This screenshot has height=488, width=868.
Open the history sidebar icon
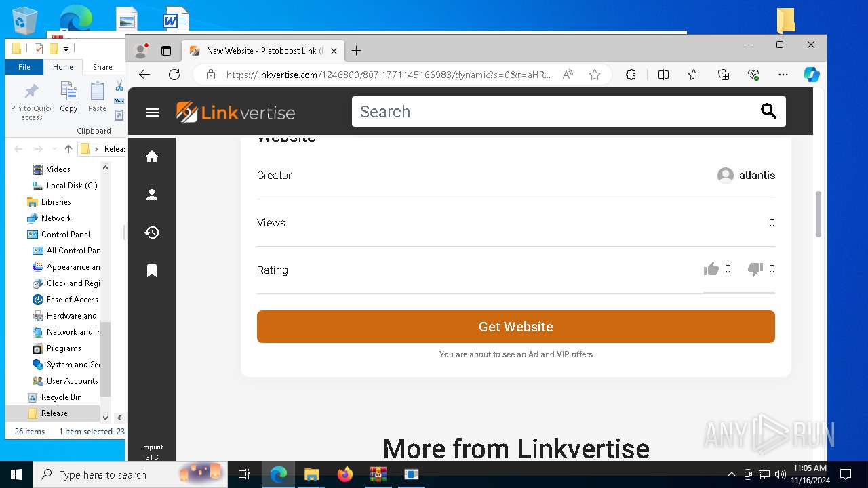pyautogui.click(x=152, y=232)
